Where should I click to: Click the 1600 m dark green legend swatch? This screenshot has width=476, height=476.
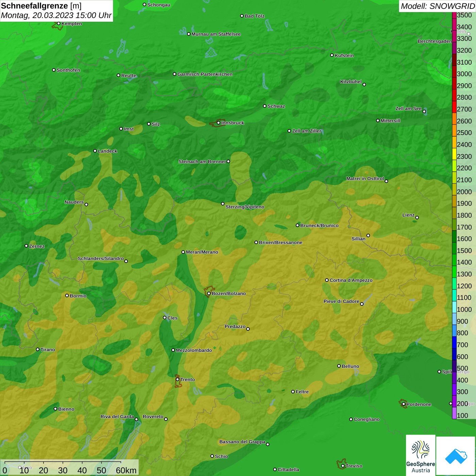[x=454, y=236]
